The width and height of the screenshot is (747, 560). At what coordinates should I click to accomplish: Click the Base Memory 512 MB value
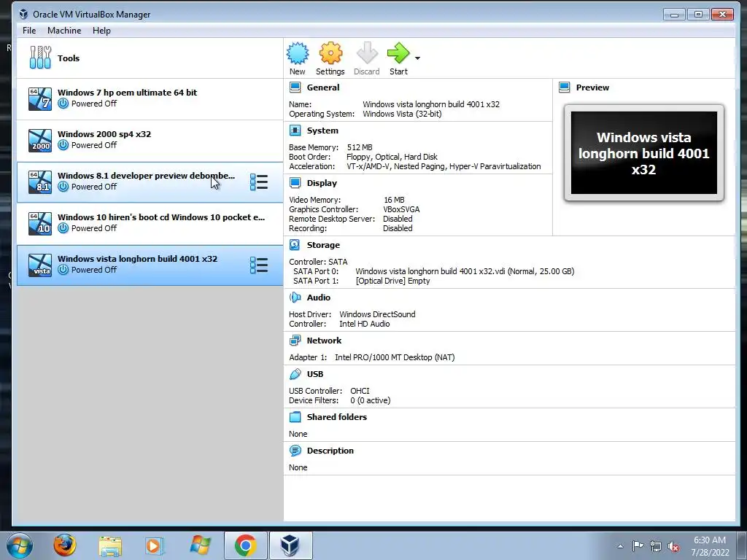(360, 147)
